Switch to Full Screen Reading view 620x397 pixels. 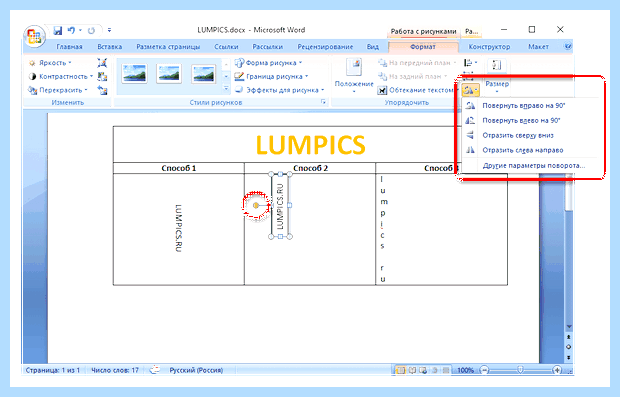tap(412, 371)
